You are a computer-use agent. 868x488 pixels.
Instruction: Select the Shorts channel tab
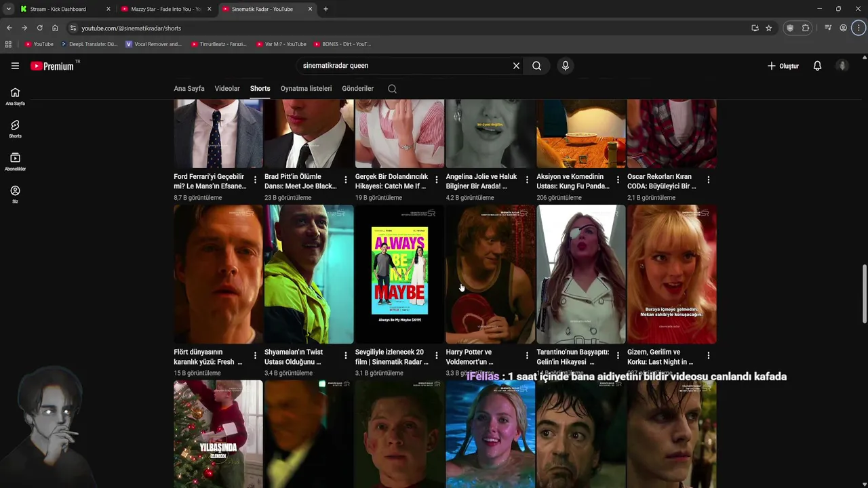pyautogui.click(x=260, y=88)
